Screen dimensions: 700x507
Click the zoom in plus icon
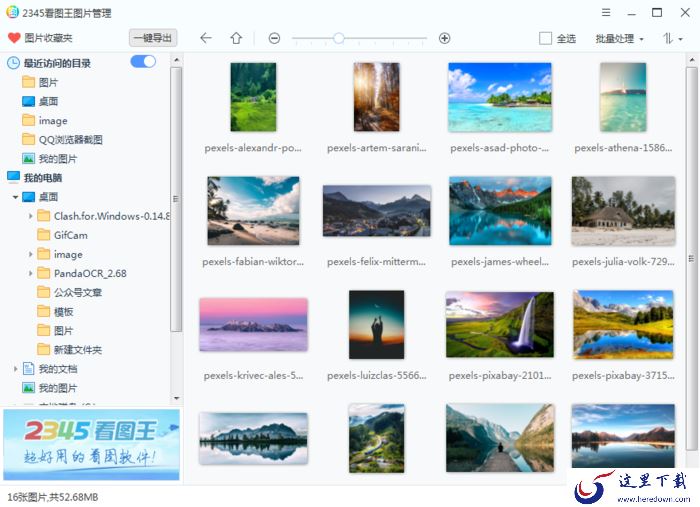[444, 38]
